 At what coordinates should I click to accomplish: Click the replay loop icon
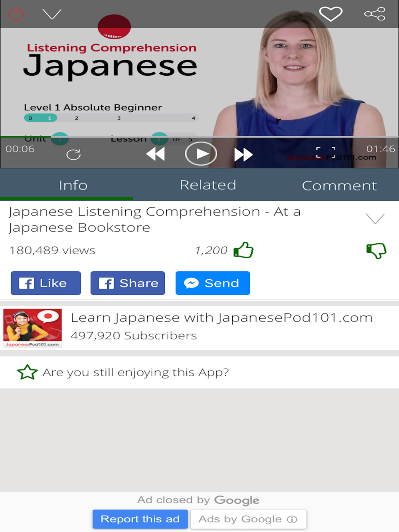(x=73, y=154)
